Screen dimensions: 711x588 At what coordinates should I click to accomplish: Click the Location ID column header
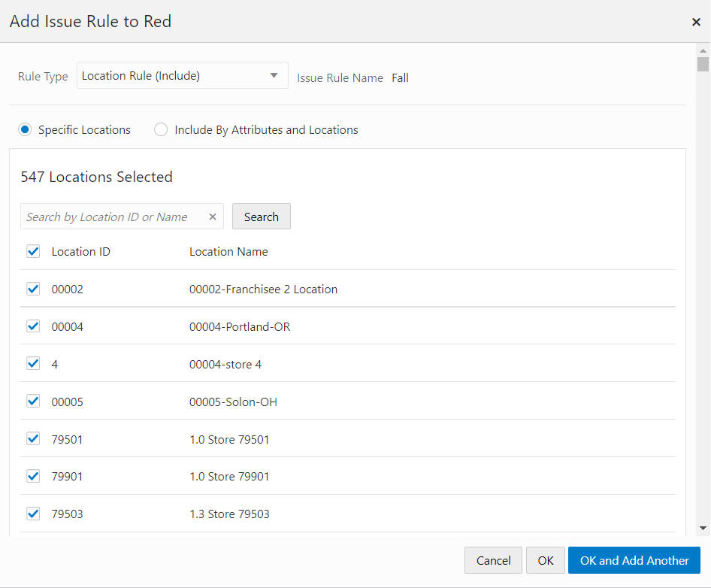pyautogui.click(x=80, y=252)
